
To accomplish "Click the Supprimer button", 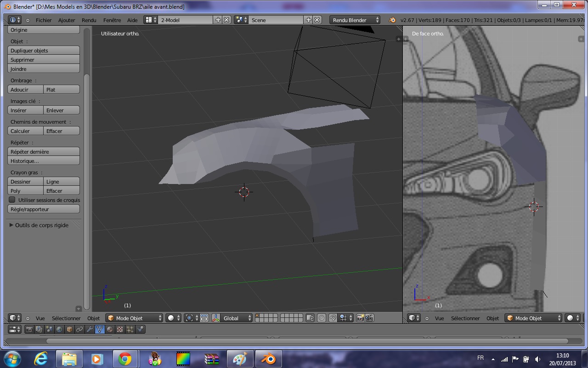I will click(44, 60).
